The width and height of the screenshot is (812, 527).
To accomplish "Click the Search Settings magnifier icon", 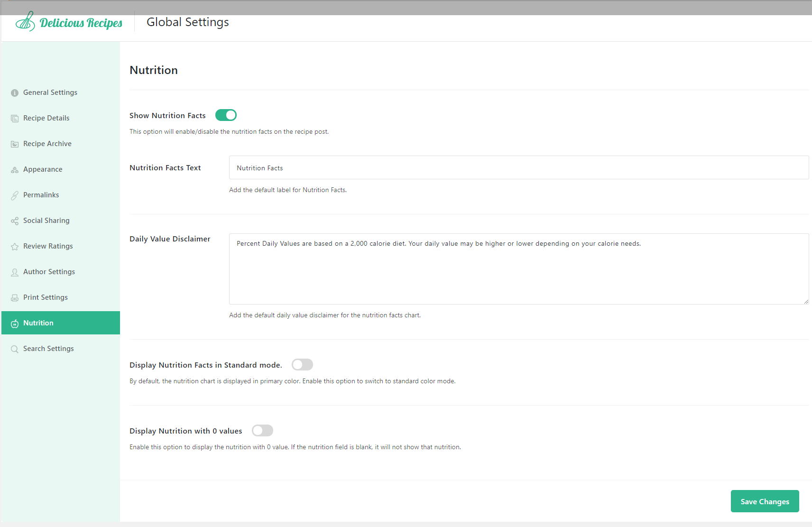I will [15, 348].
